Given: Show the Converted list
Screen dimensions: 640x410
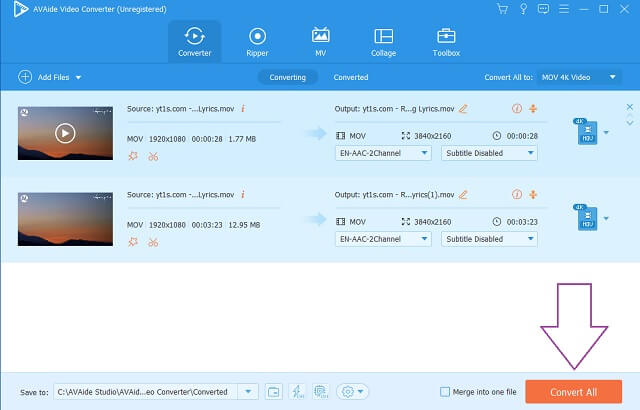Looking at the screenshot, I should 351,77.
